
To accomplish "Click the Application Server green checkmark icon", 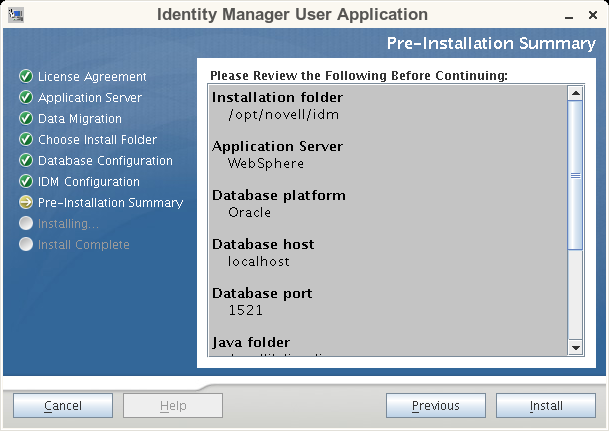I will click(26, 98).
